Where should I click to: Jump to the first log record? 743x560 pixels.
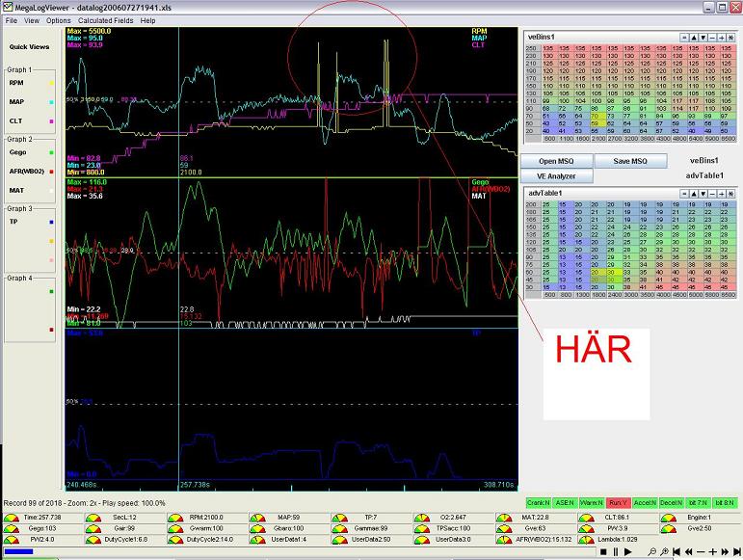click(x=677, y=552)
